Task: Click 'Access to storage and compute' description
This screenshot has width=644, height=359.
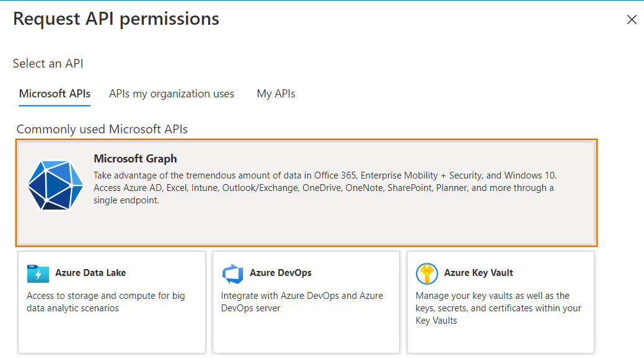Action: [106, 302]
